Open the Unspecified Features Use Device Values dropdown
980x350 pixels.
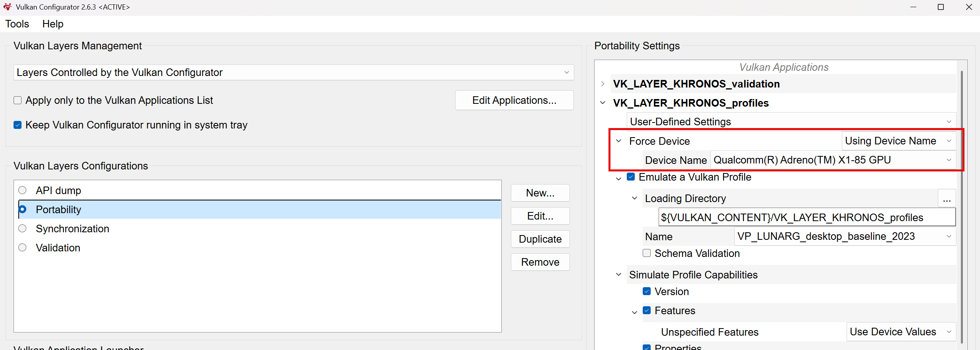tap(901, 332)
